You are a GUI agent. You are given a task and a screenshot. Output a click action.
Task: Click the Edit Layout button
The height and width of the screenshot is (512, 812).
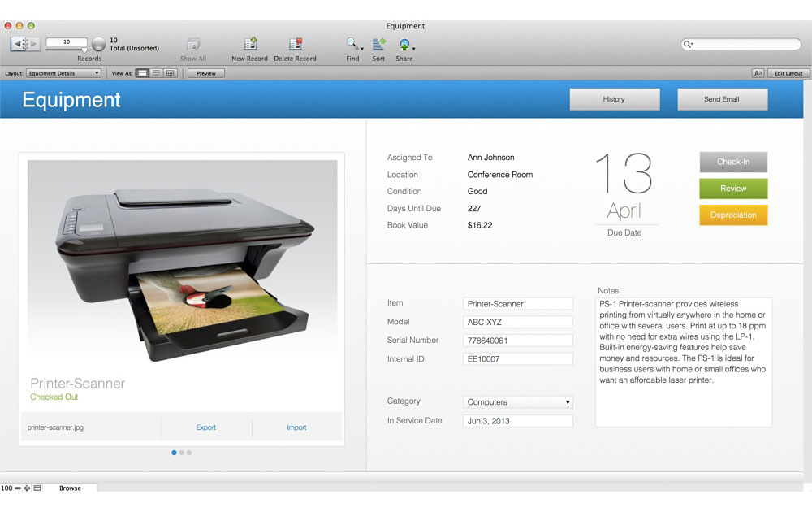click(788, 73)
